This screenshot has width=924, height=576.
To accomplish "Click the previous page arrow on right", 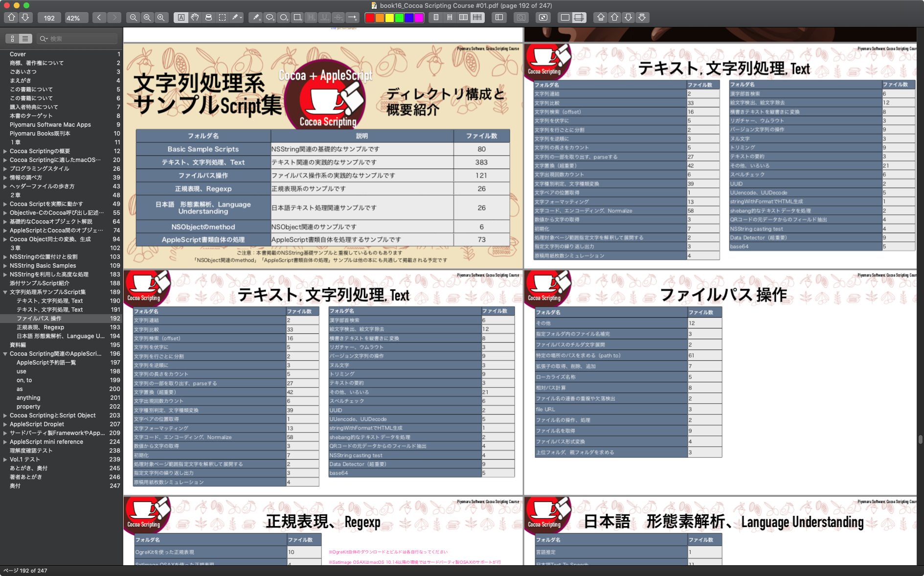I will pos(614,18).
